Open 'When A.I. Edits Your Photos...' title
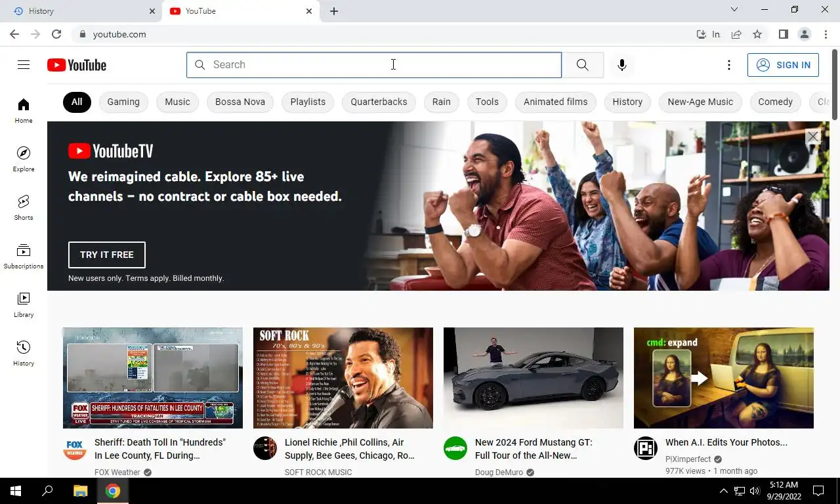Image resolution: width=840 pixels, height=504 pixels. pyautogui.click(x=726, y=442)
